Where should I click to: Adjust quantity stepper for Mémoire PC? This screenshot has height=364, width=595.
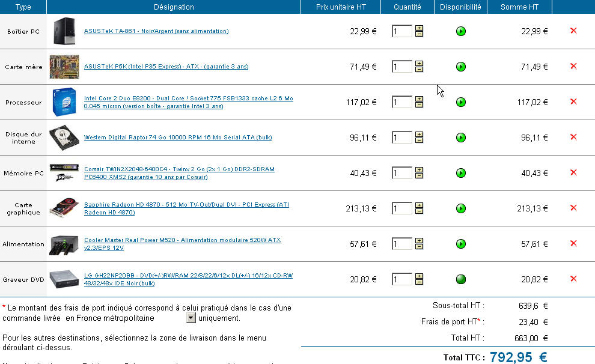(x=419, y=173)
